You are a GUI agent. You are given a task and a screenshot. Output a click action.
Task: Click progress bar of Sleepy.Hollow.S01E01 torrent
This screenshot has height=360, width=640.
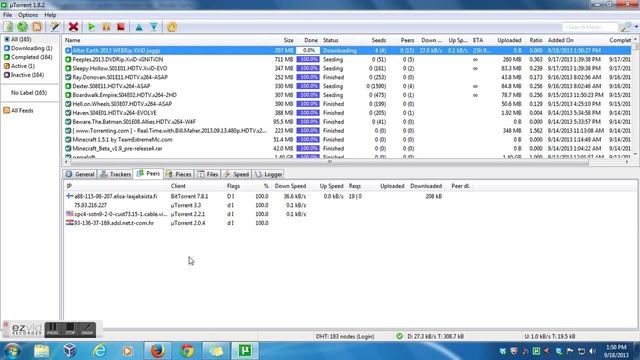(x=308, y=68)
